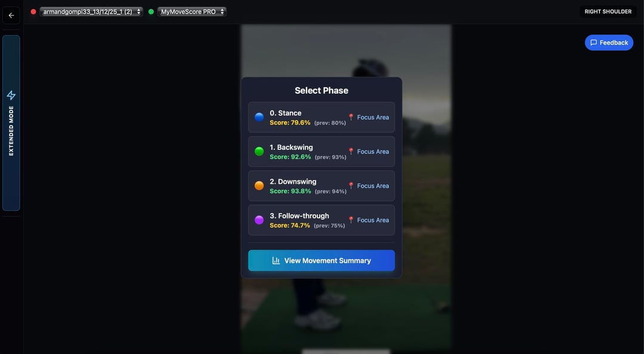Click the speech bubble icon in Feedback
This screenshot has width=644, height=354.
593,42
